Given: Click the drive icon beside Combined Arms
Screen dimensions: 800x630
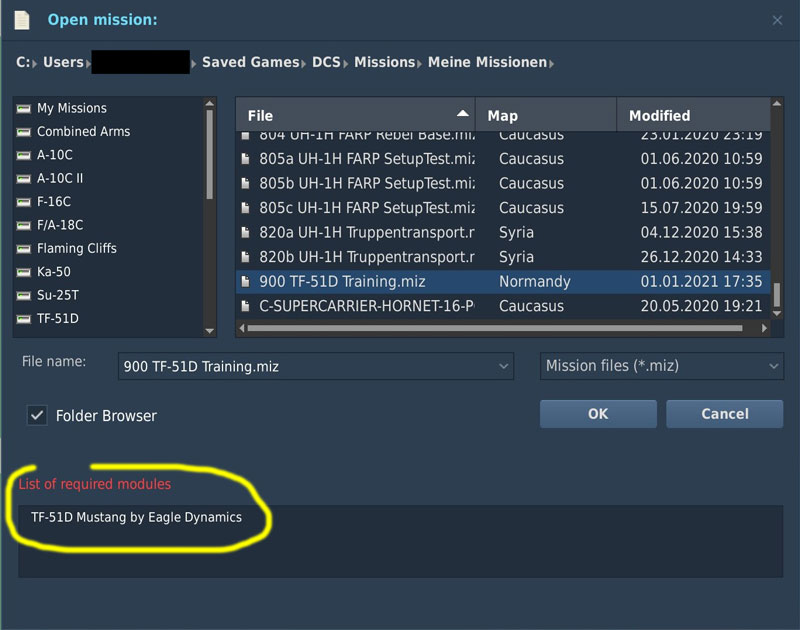Looking at the screenshot, I should pos(23,132).
